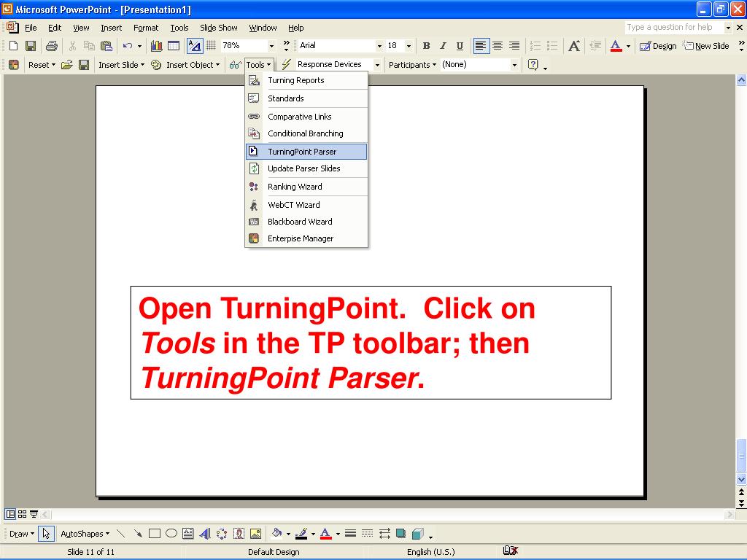Click the Design button
This screenshot has height=560, width=747.
[x=658, y=46]
